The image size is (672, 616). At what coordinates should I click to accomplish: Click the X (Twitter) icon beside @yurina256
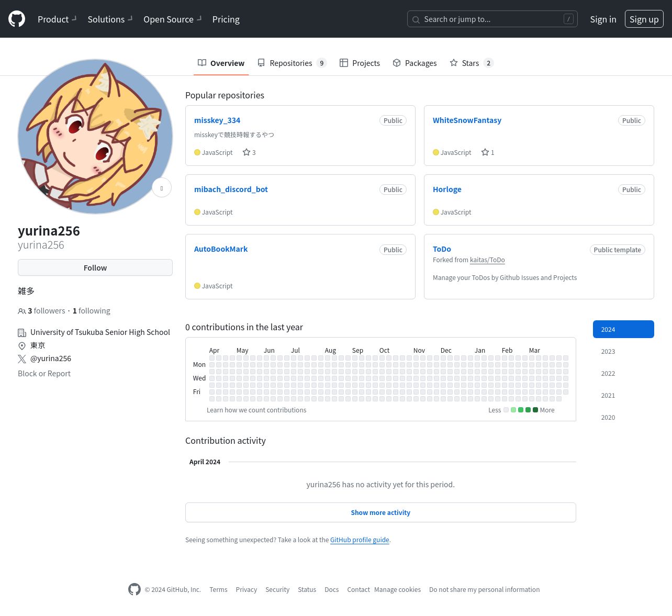tap(22, 359)
